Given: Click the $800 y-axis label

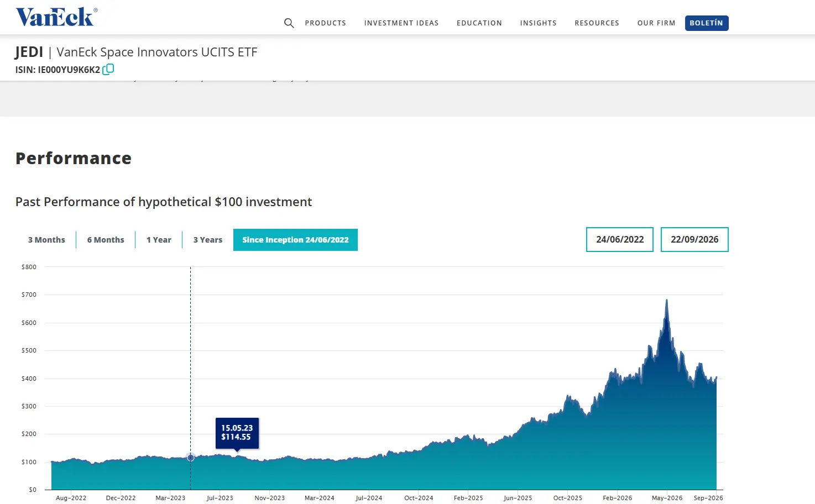Looking at the screenshot, I should pyautogui.click(x=29, y=267).
